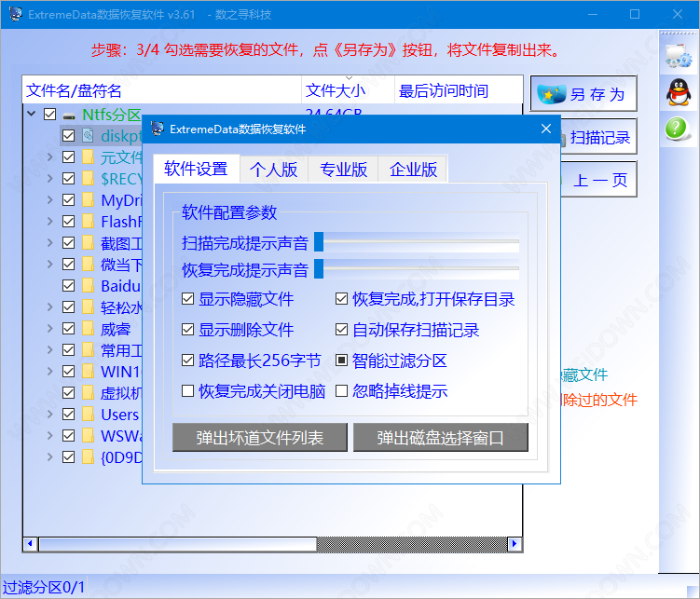Open 扫描记录 scan records button
The height and width of the screenshot is (599, 700).
(598, 137)
